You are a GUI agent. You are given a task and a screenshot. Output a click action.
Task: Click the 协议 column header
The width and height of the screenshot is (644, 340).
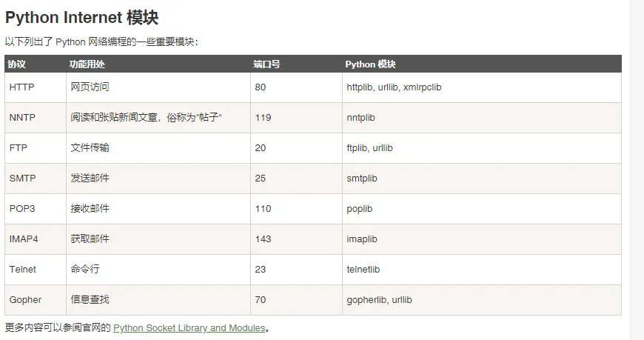[x=17, y=64]
